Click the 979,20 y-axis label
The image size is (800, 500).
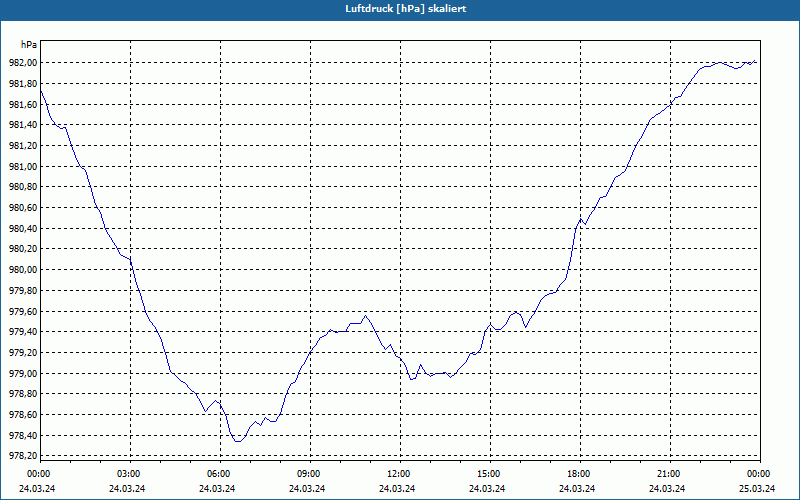23,353
